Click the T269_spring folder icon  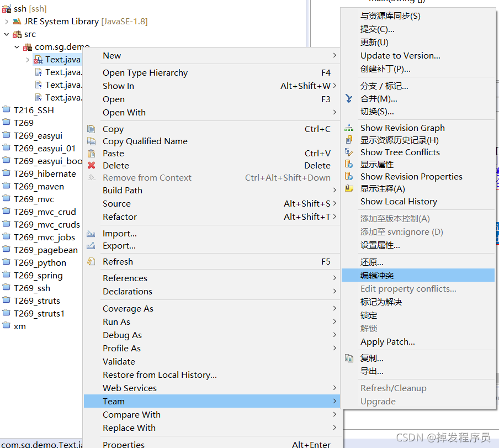[7, 275]
